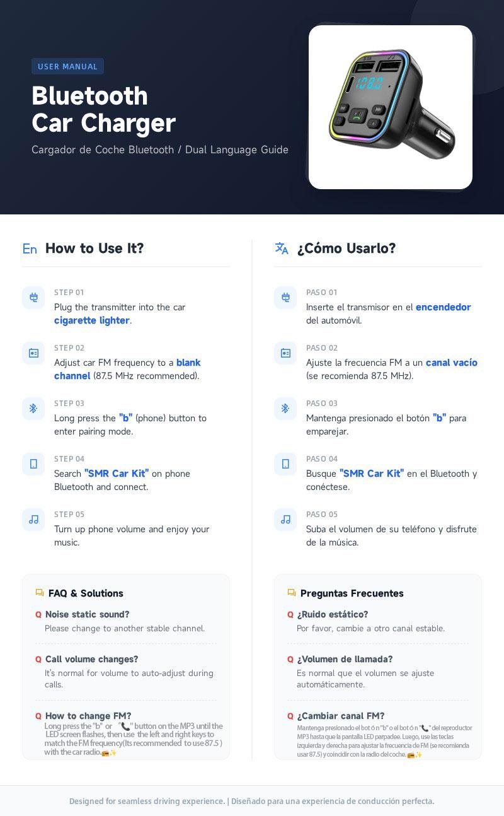Viewport: 504px width, 816px height.
Task: Click the 'Noise static sound?' question
Action: [87, 614]
